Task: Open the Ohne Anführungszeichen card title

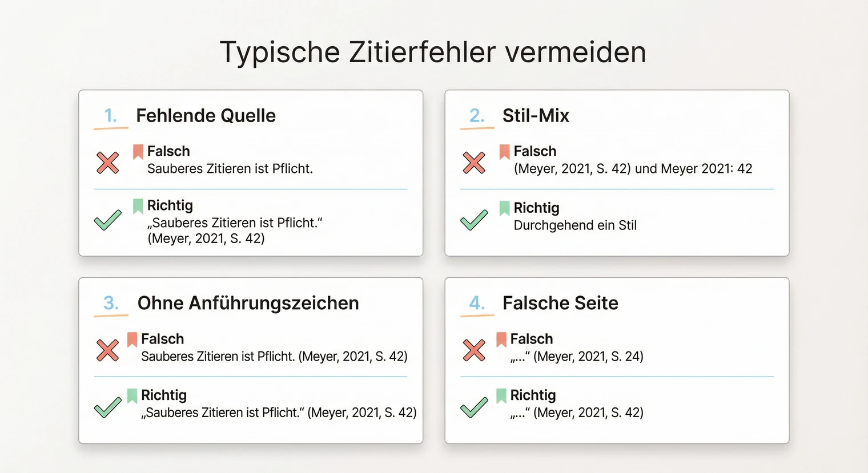Action: point(248,303)
